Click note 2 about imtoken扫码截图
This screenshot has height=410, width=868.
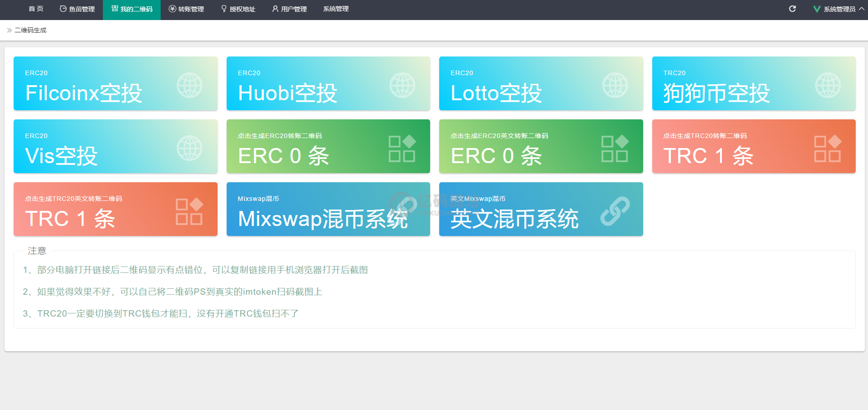click(x=173, y=292)
